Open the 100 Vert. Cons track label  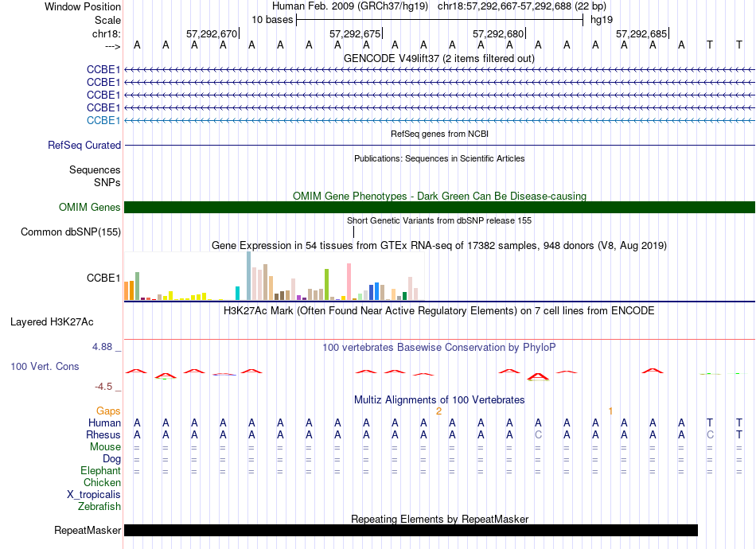pos(45,366)
